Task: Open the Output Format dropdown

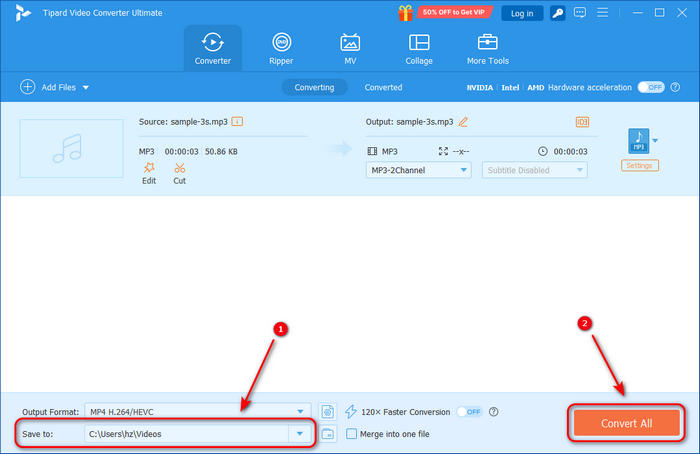Action: pos(196,412)
